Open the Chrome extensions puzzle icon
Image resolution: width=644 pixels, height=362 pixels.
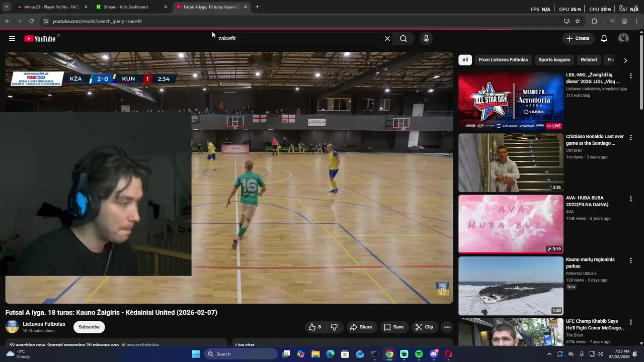[x=595, y=21]
